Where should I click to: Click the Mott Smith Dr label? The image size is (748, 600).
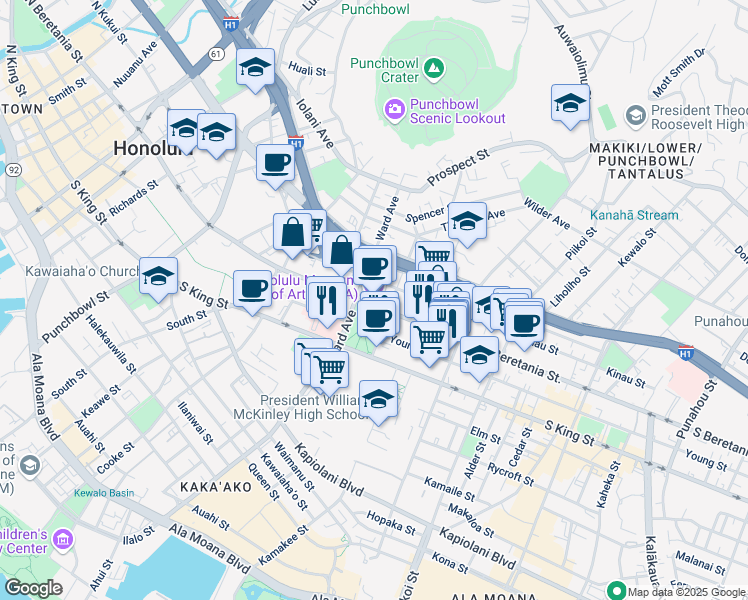click(678, 72)
